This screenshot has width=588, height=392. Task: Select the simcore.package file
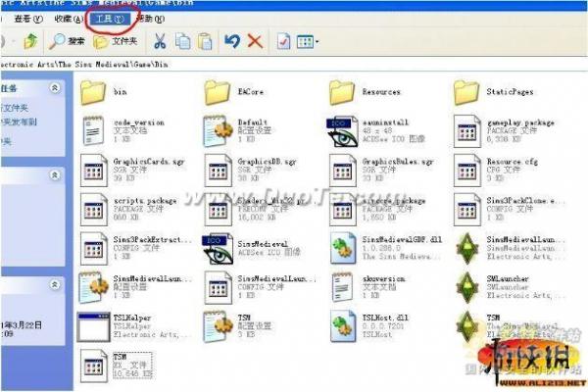click(x=377, y=210)
